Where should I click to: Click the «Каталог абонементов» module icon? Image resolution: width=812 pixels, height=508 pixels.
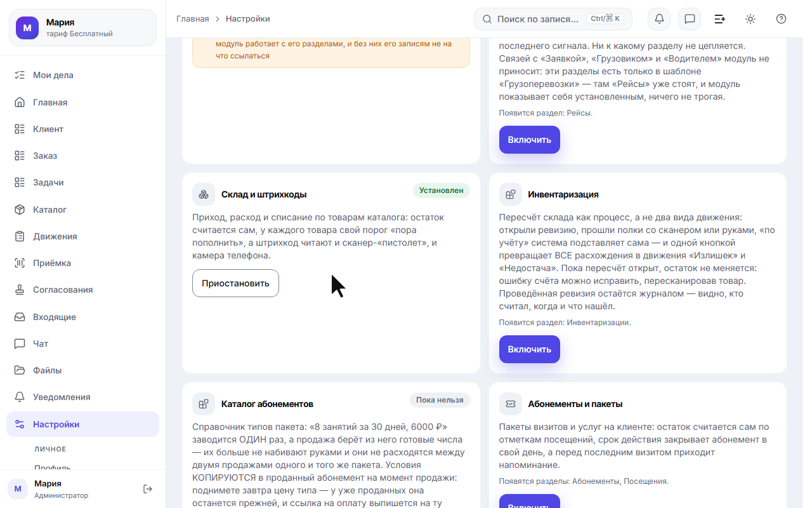click(204, 404)
